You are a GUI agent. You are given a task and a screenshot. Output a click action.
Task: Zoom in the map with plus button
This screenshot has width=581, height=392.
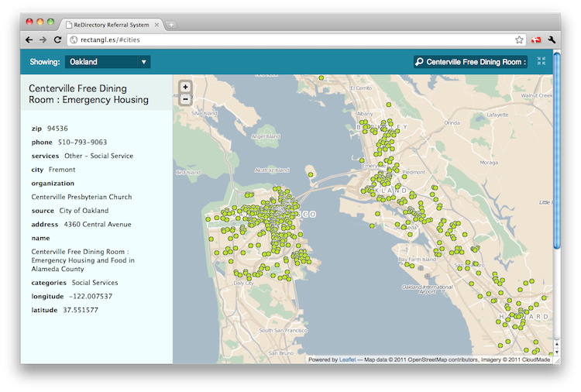pyautogui.click(x=185, y=87)
